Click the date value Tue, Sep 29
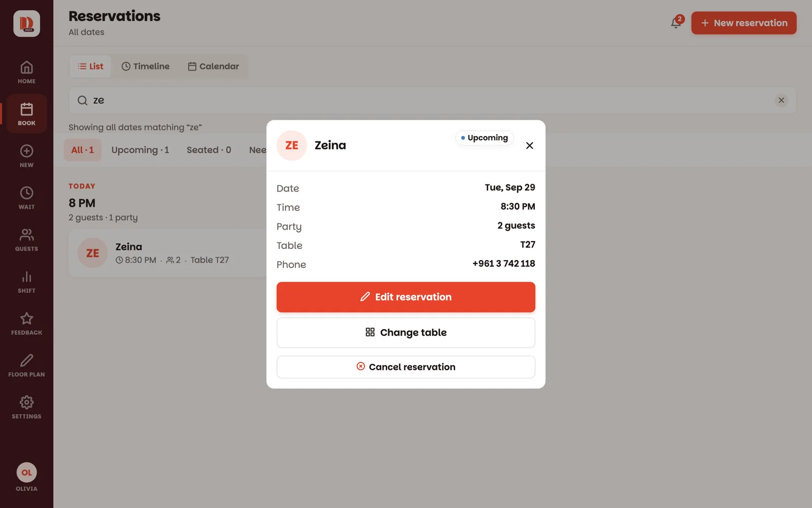 pyautogui.click(x=510, y=187)
